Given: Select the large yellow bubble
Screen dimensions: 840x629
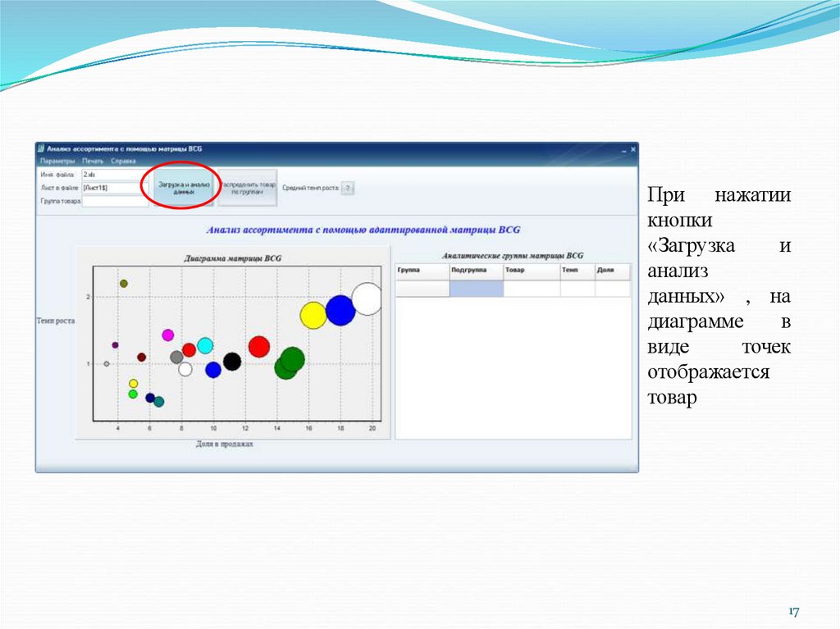Looking at the screenshot, I should [x=313, y=316].
